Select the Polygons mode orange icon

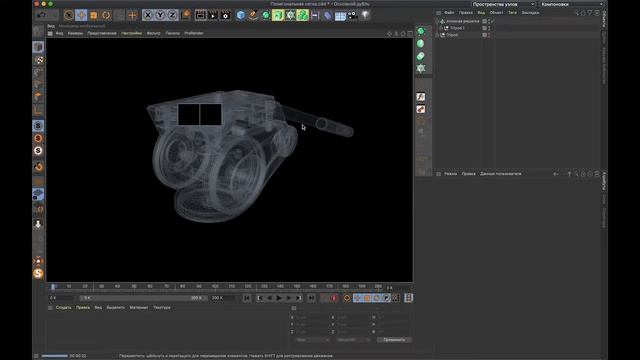38,97
